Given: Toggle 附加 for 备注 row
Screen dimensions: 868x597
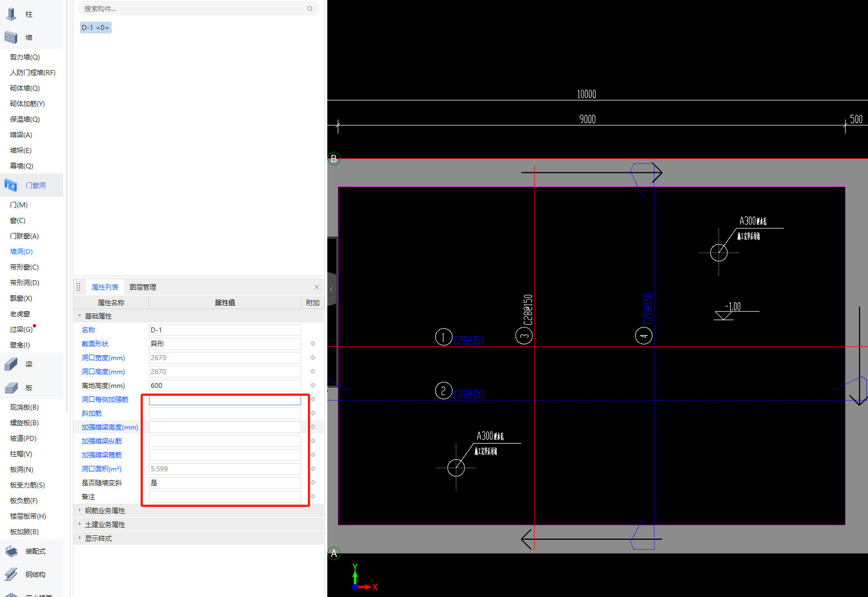Looking at the screenshot, I should pos(313,496).
